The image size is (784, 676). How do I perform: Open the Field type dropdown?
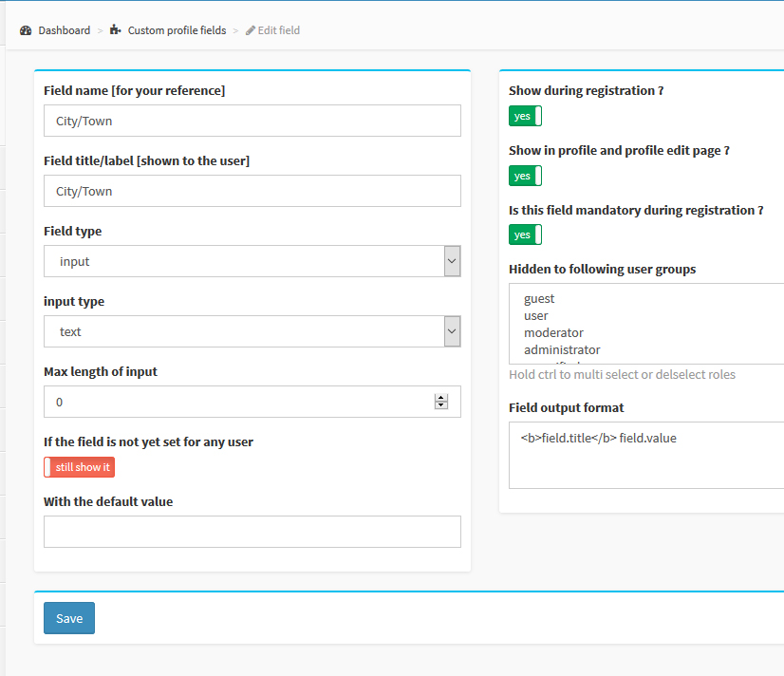click(252, 261)
